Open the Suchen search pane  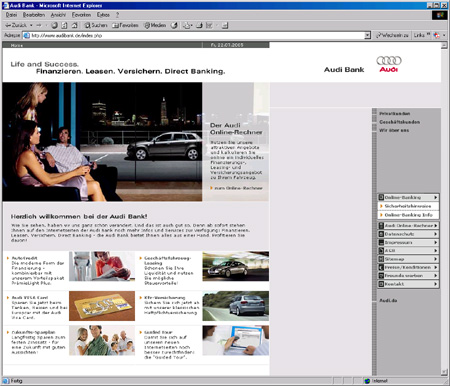96,25
